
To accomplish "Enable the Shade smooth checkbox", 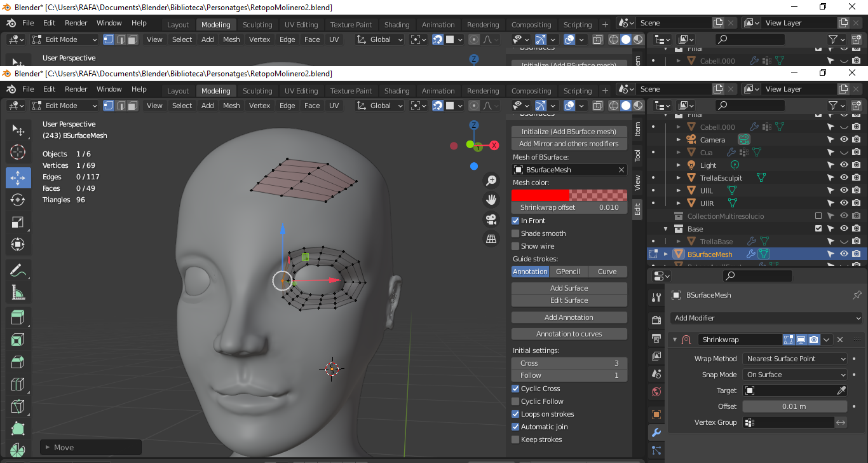I will tap(515, 233).
